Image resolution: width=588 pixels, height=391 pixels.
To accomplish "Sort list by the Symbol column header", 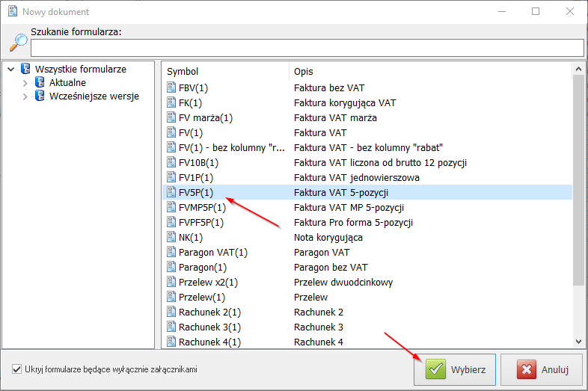I will click(x=224, y=71).
